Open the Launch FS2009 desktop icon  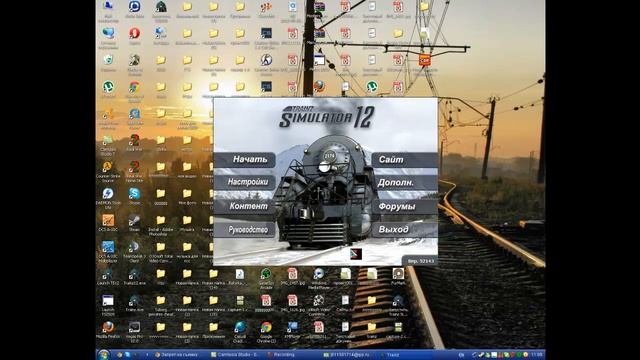coord(108,305)
